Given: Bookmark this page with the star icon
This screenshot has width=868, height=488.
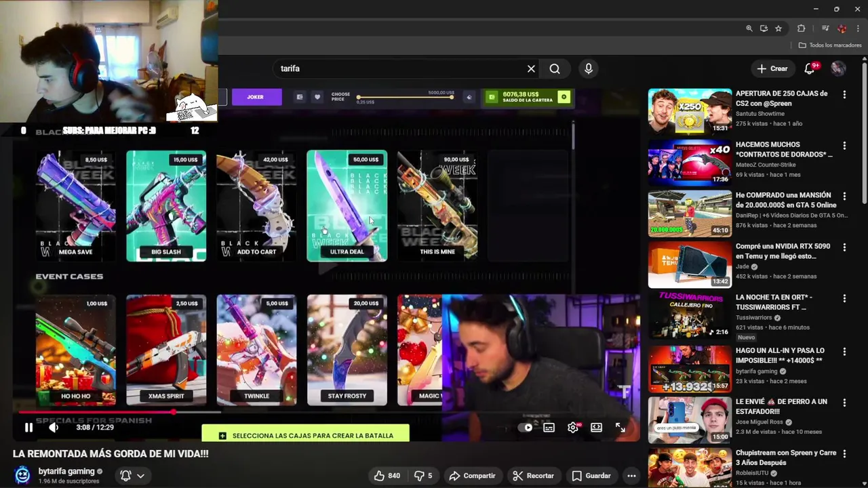Looking at the screenshot, I should 778,28.
